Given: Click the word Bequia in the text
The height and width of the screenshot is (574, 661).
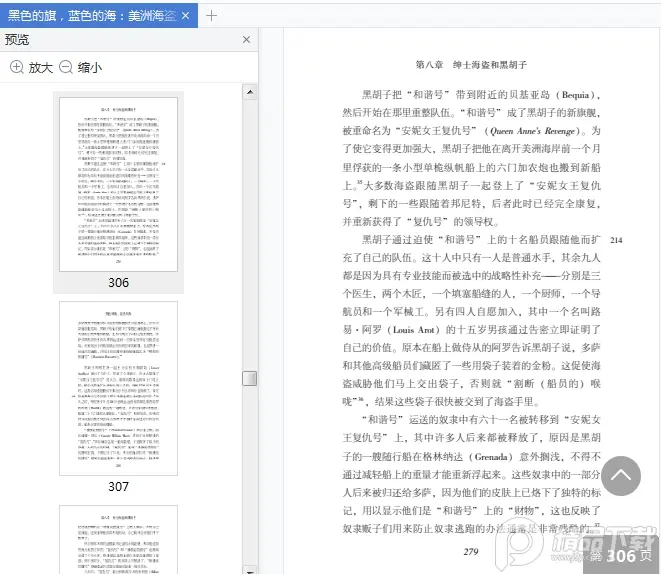Looking at the screenshot, I should (575, 95).
